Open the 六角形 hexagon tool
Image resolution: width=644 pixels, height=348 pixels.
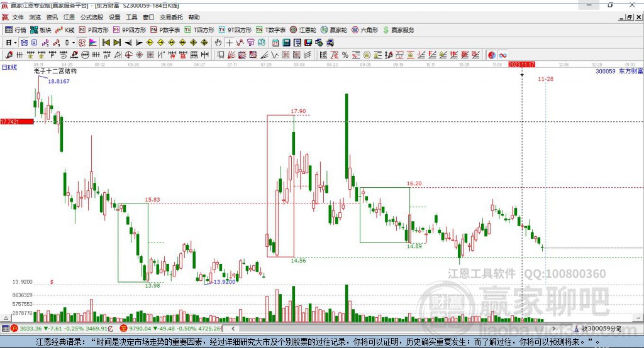[365, 30]
